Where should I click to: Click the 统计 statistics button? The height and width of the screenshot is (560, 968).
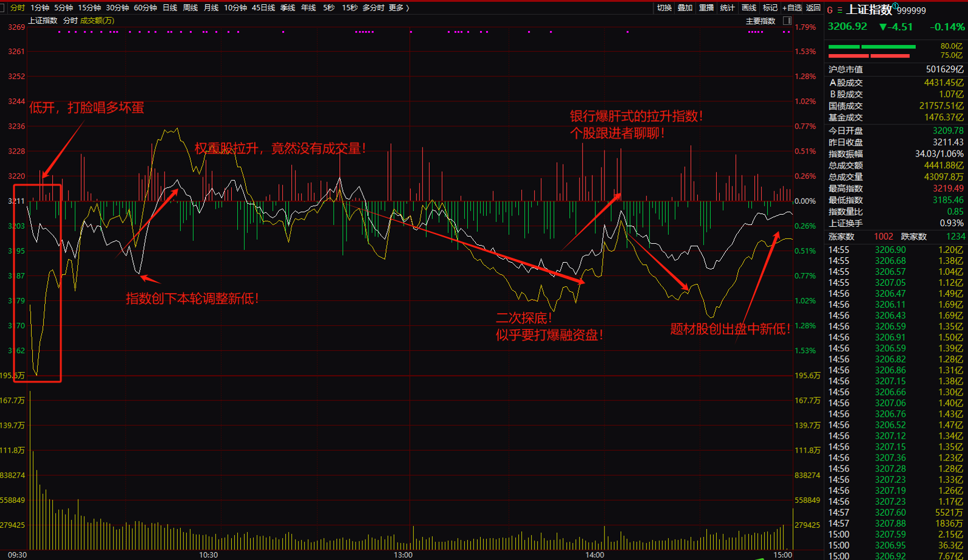point(727,8)
